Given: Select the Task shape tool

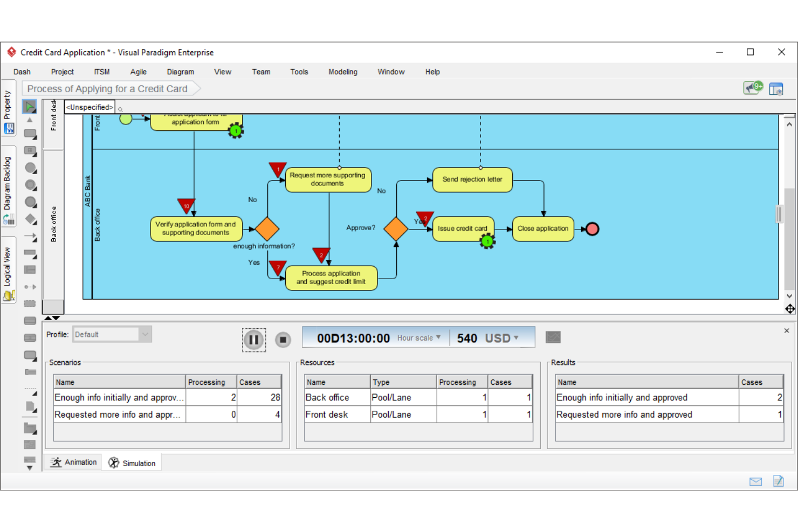Looking at the screenshot, I should 30,134.
